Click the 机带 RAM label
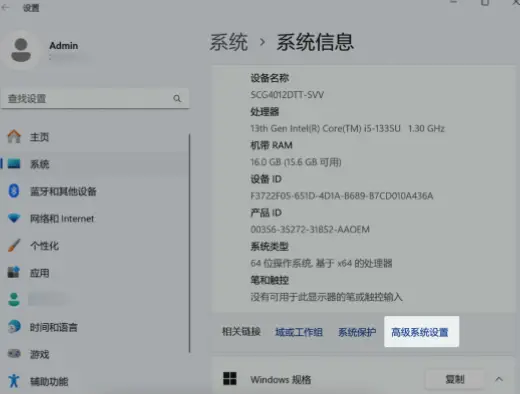Image resolution: width=520 pixels, height=395 pixels. pyautogui.click(x=271, y=145)
